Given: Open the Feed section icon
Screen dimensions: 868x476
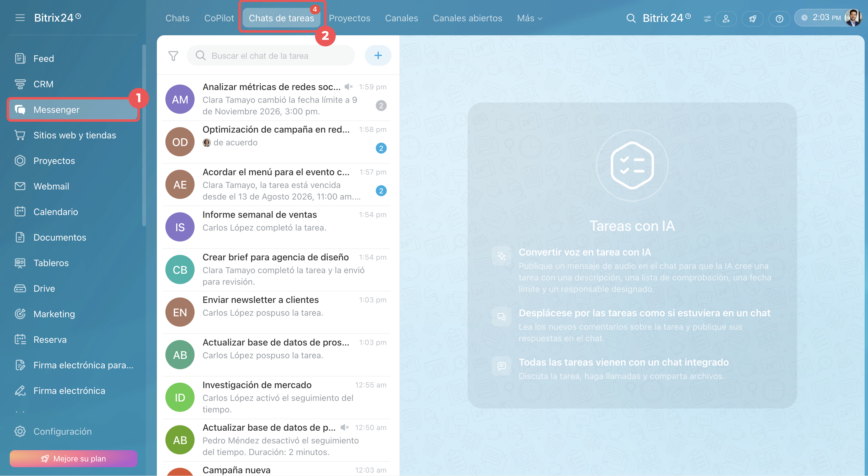Looking at the screenshot, I should pos(20,58).
